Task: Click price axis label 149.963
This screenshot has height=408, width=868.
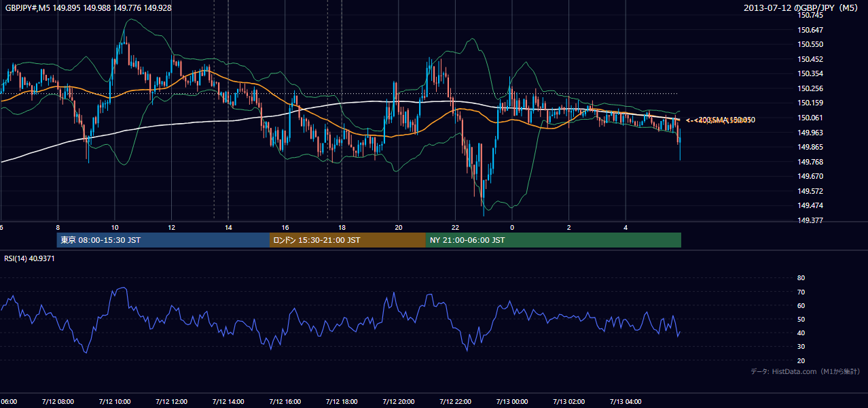Action: coord(811,133)
